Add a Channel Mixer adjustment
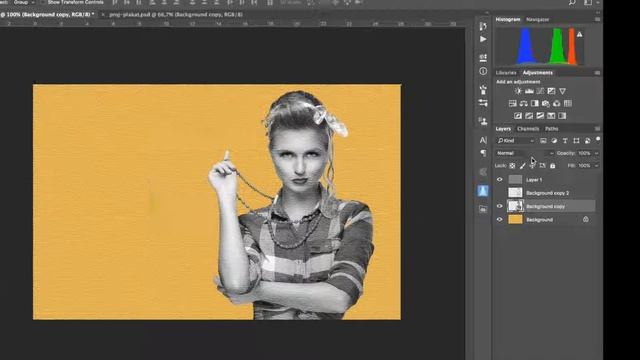Viewport: 640px width, 360px height. point(557,104)
